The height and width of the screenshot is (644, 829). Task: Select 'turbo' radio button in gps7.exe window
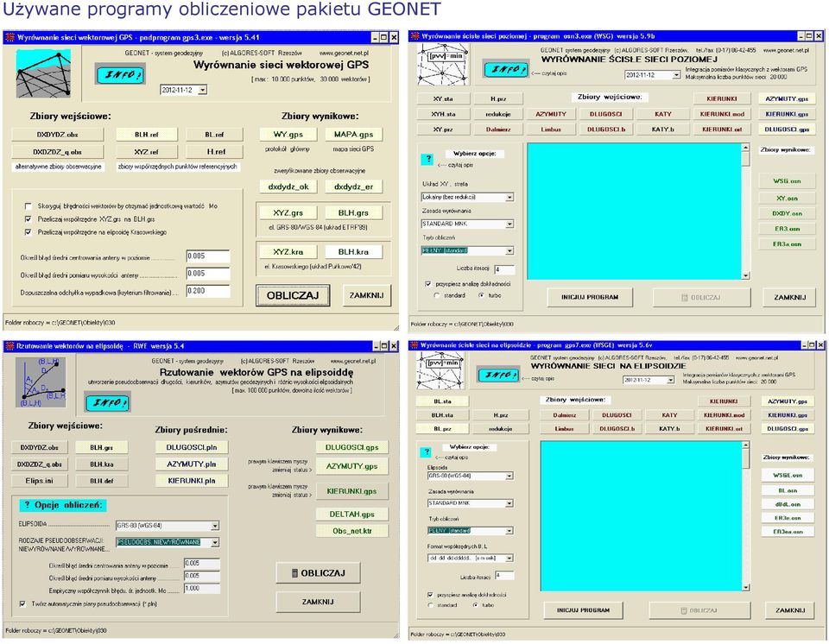[x=475, y=605]
